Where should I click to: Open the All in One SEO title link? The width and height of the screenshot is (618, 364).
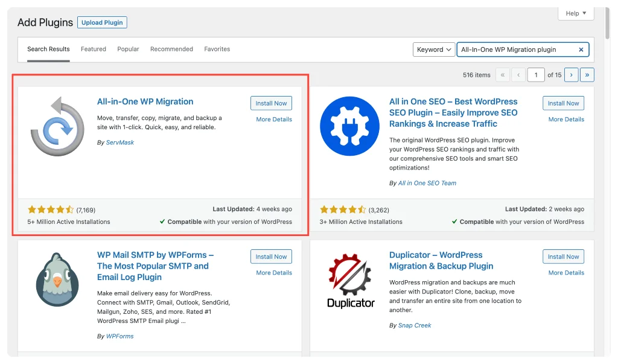453,113
